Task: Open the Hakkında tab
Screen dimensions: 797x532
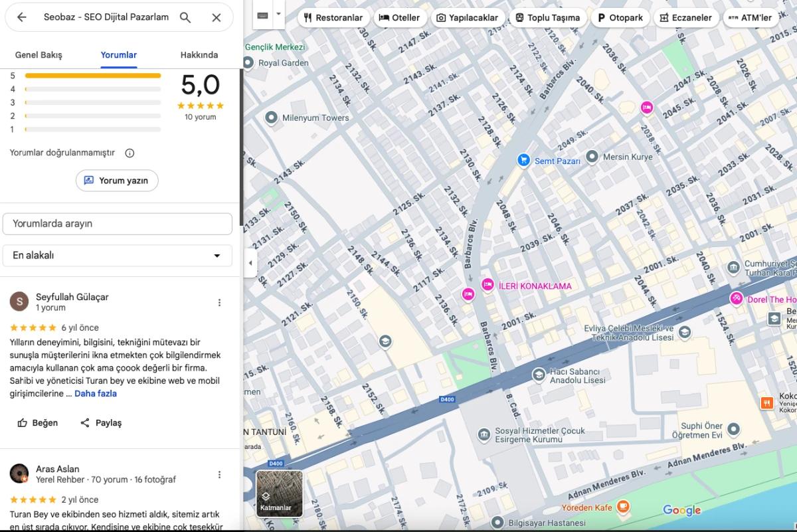Action: point(199,55)
